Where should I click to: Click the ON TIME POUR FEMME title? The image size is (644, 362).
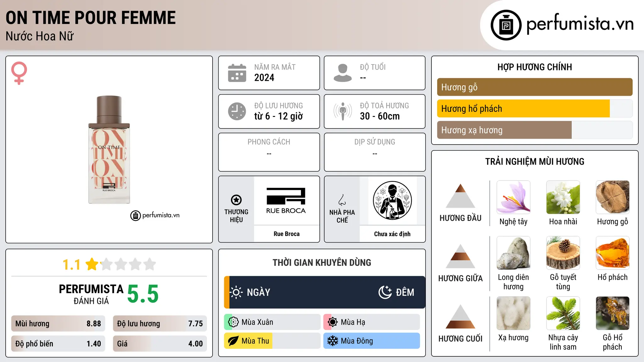click(91, 18)
